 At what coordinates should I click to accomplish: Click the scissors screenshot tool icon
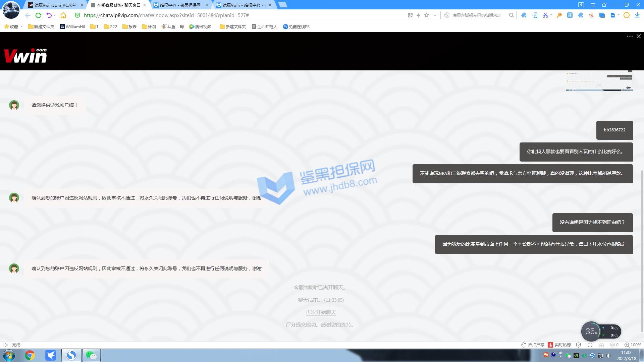(x=545, y=15)
